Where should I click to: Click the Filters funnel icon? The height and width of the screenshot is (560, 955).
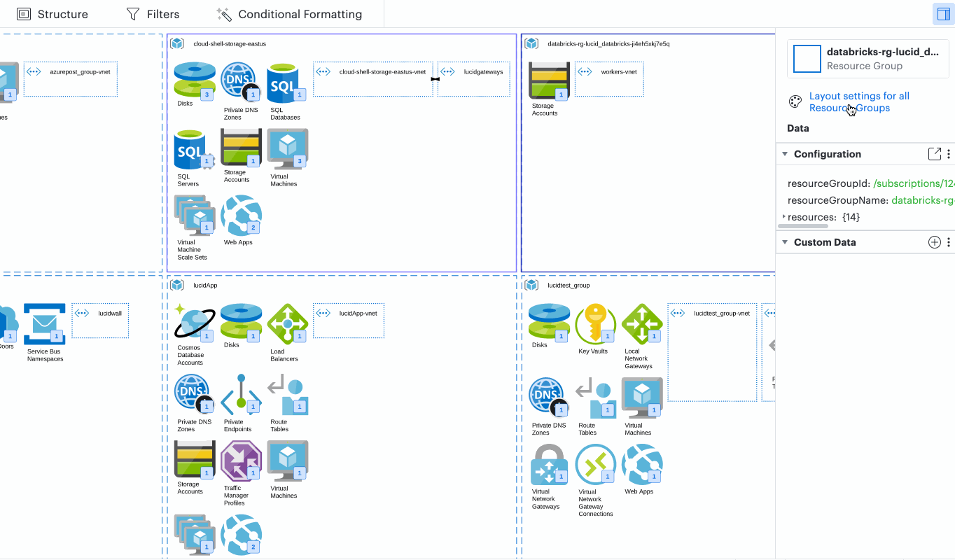pos(132,13)
